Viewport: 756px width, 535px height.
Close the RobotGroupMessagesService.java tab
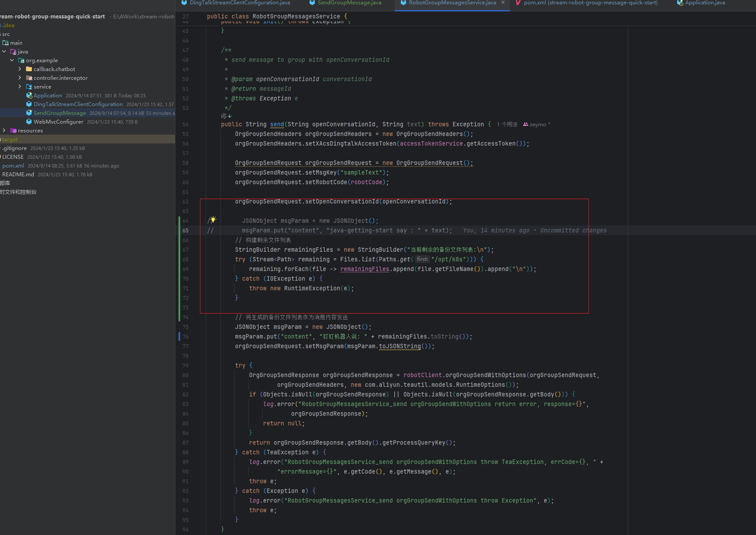[503, 3]
